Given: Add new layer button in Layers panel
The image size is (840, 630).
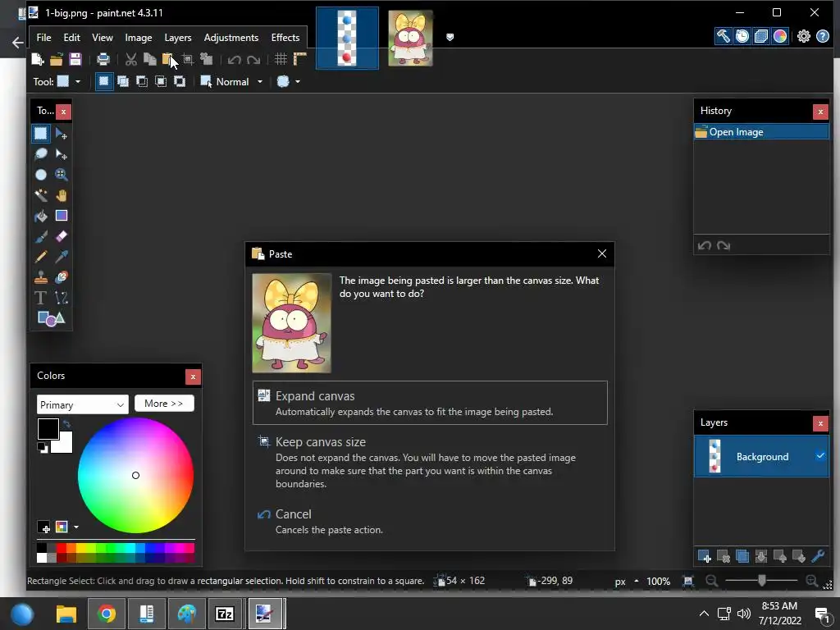Looking at the screenshot, I should tap(705, 557).
